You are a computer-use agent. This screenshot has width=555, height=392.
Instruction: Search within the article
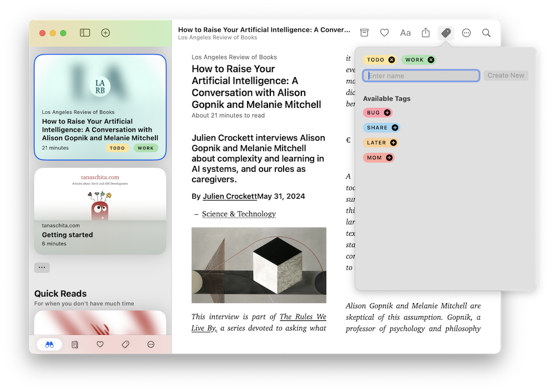click(486, 33)
